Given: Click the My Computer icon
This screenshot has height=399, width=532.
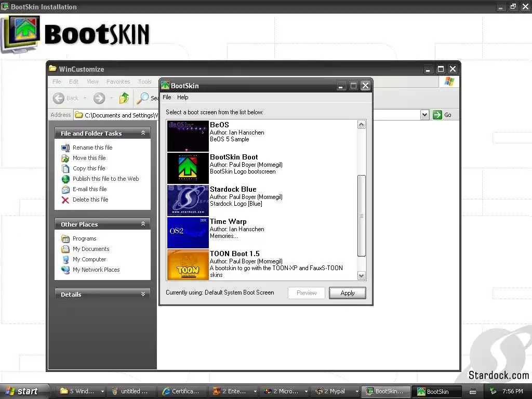Looking at the screenshot, I should (65, 260).
